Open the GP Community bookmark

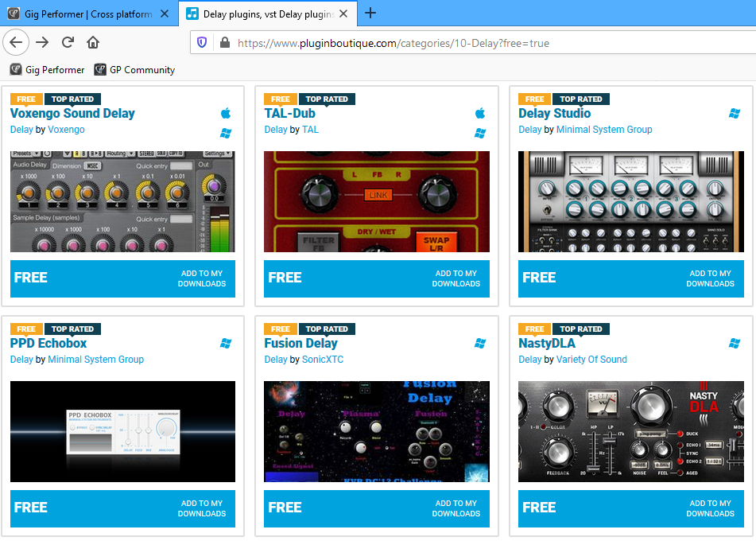point(134,70)
